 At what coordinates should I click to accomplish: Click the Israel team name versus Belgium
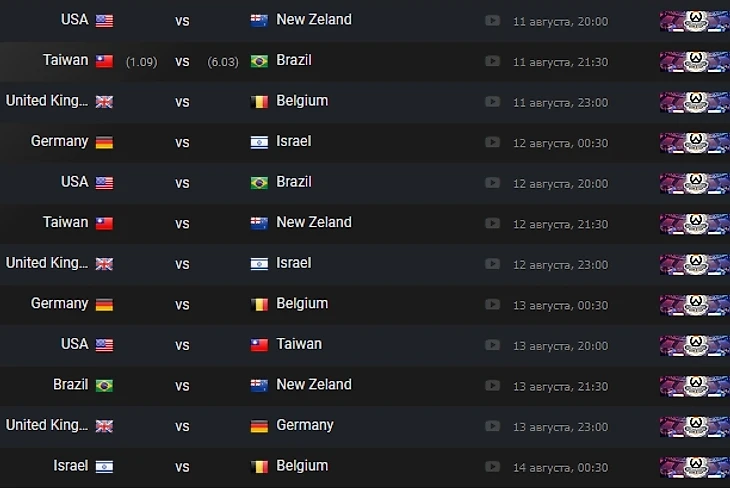tap(70, 466)
